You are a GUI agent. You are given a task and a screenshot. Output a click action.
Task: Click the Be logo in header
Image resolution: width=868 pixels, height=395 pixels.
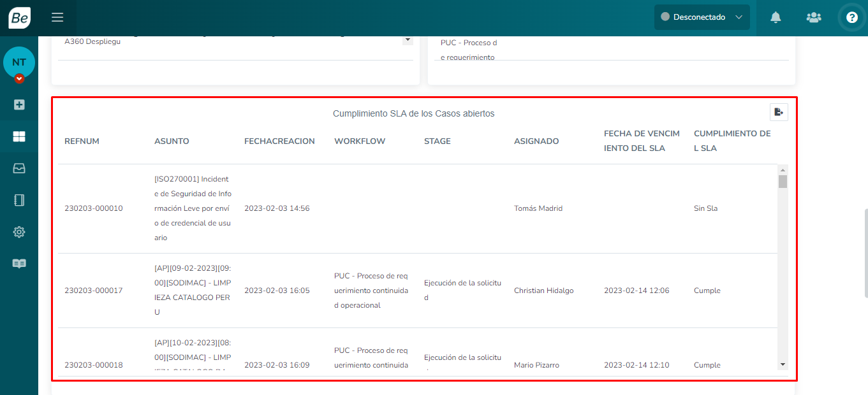click(x=19, y=18)
